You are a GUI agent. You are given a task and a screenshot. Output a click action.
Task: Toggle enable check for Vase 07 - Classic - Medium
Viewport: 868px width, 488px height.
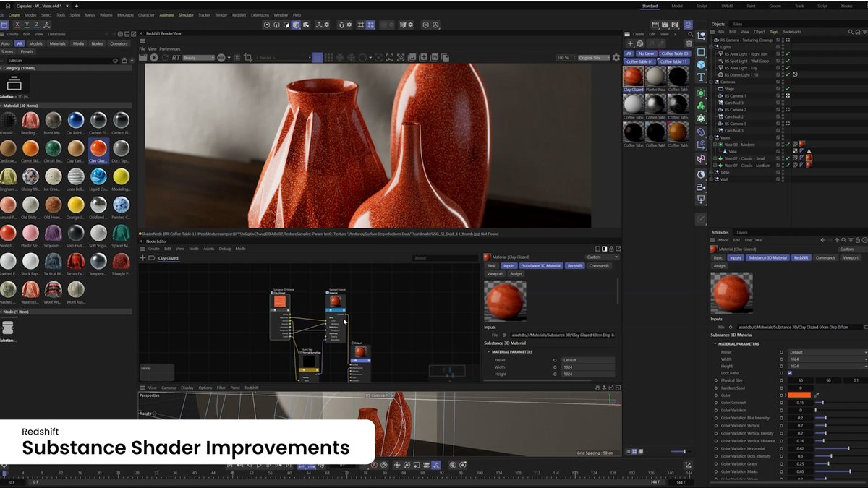click(x=788, y=166)
